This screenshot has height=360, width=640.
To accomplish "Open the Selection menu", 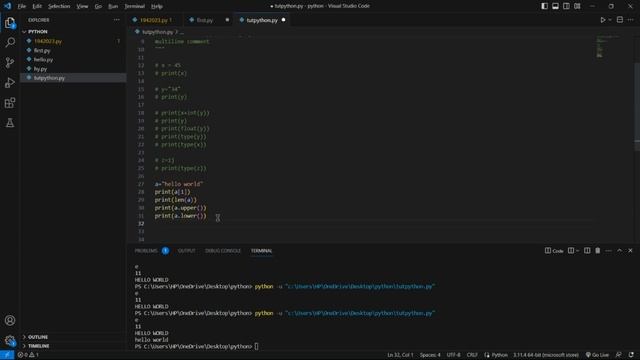I will point(59,6).
